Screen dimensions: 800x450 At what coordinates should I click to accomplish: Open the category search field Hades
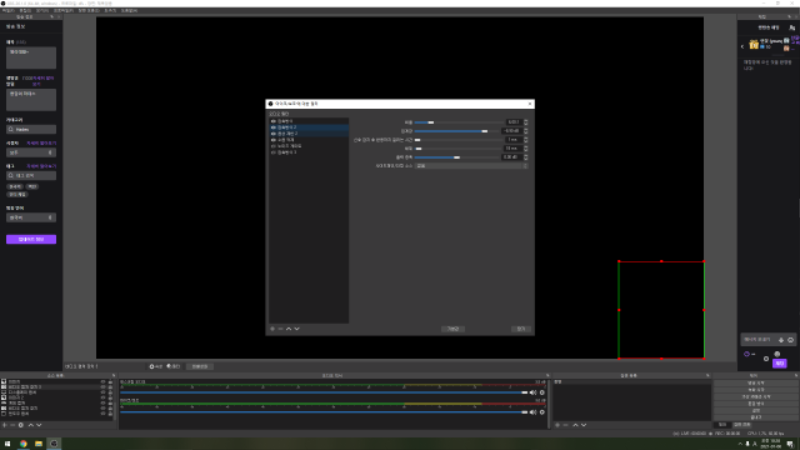31,130
